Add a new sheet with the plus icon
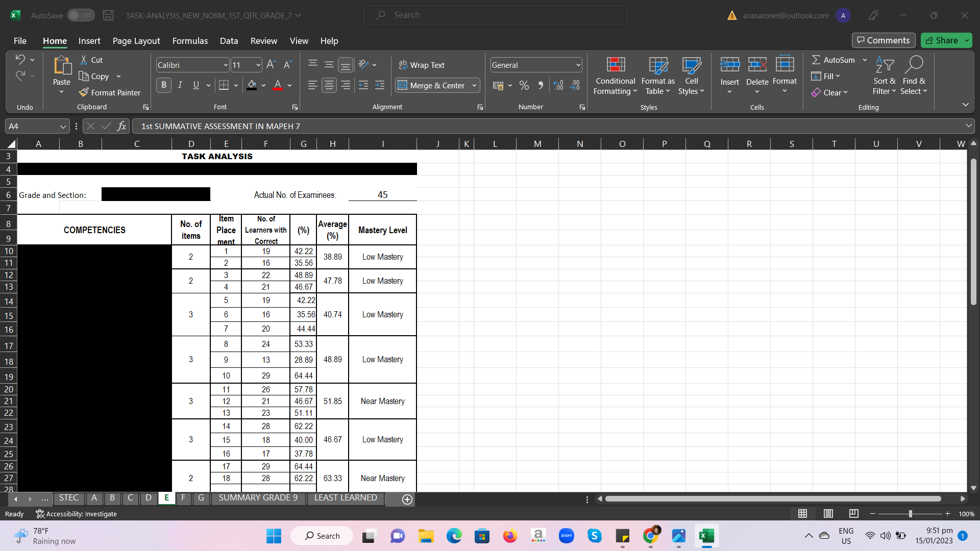The height and width of the screenshot is (551, 980). 407,499
